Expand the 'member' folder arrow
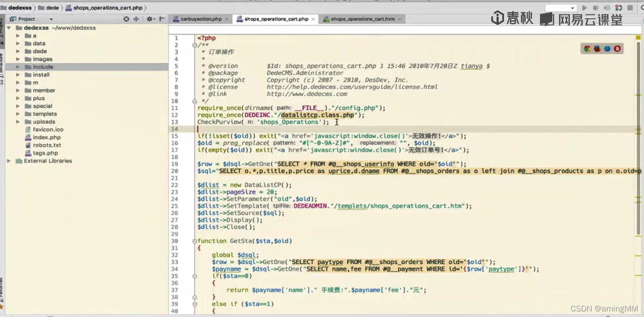This screenshot has width=644, height=317. tap(18, 90)
